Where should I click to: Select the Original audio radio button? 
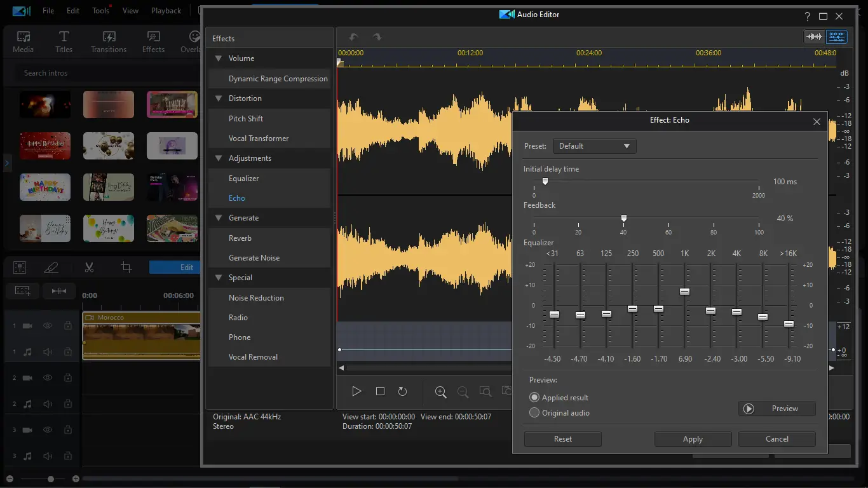tap(534, 413)
